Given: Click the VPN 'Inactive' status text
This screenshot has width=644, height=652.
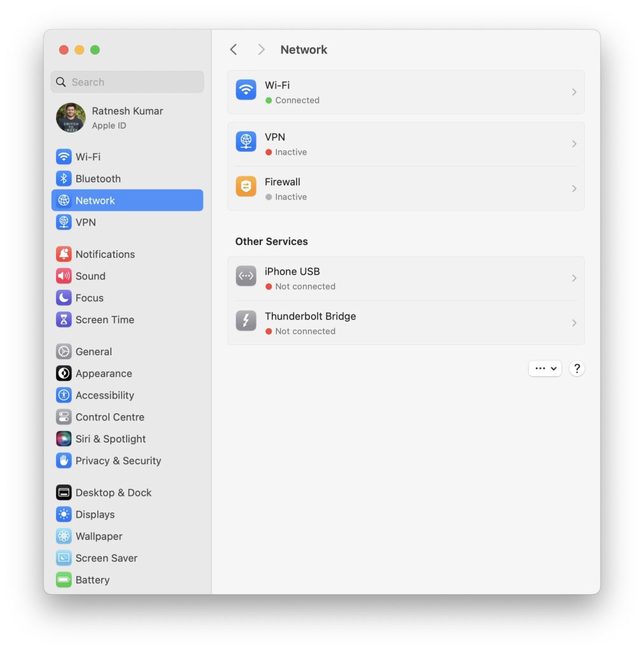Looking at the screenshot, I should [291, 152].
